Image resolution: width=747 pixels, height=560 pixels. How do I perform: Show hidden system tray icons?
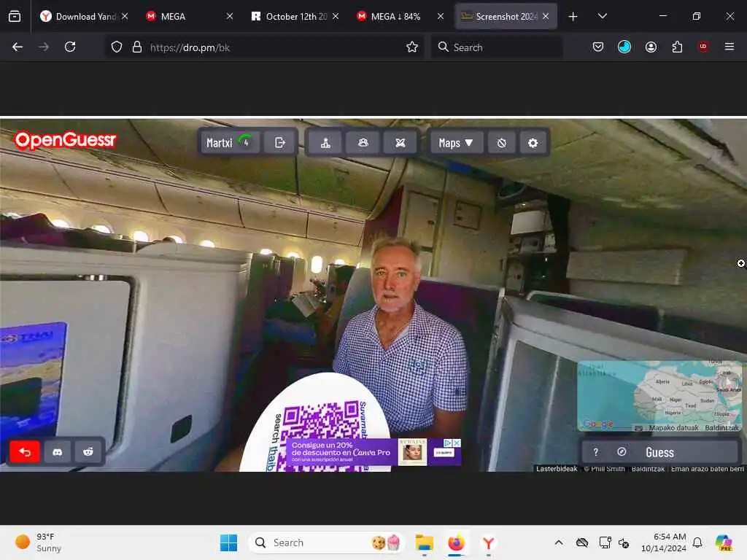[x=559, y=542]
